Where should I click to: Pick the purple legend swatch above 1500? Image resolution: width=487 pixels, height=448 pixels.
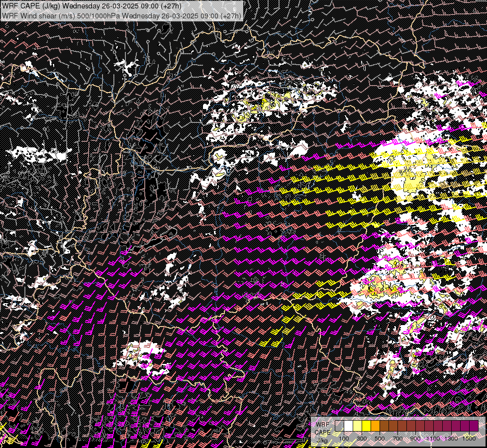click(x=474, y=426)
